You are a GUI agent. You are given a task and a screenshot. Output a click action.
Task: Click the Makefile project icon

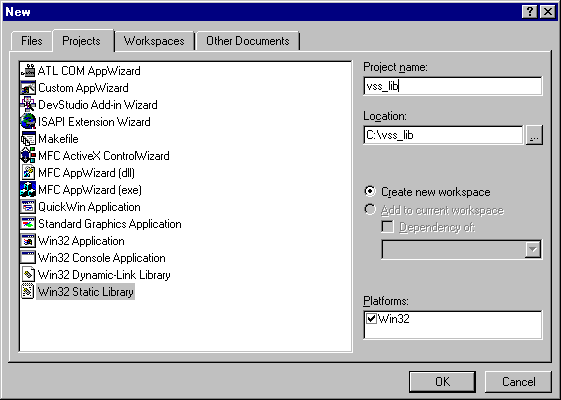coord(28,139)
